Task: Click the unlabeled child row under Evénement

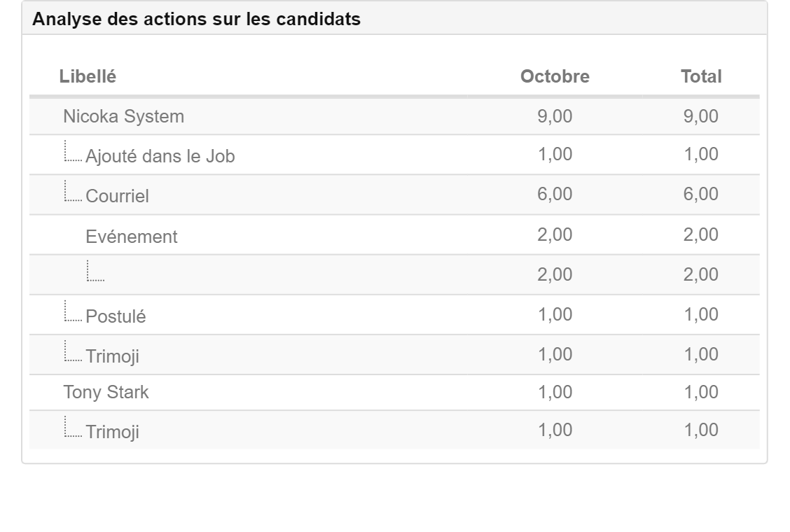Action: [x=394, y=274]
